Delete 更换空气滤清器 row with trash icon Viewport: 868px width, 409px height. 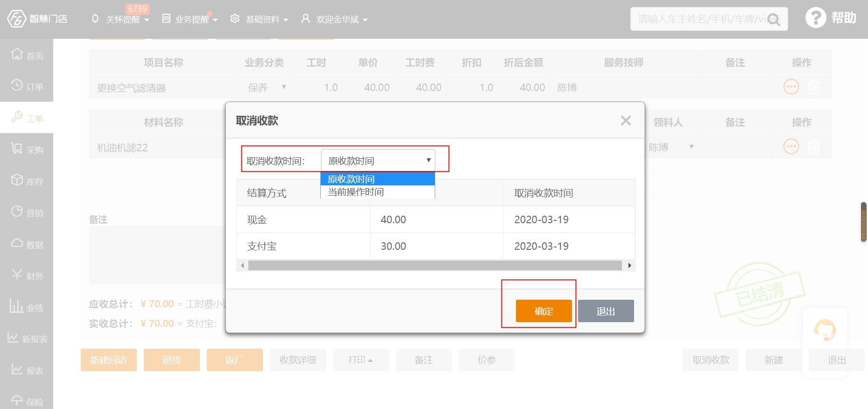[x=813, y=87]
